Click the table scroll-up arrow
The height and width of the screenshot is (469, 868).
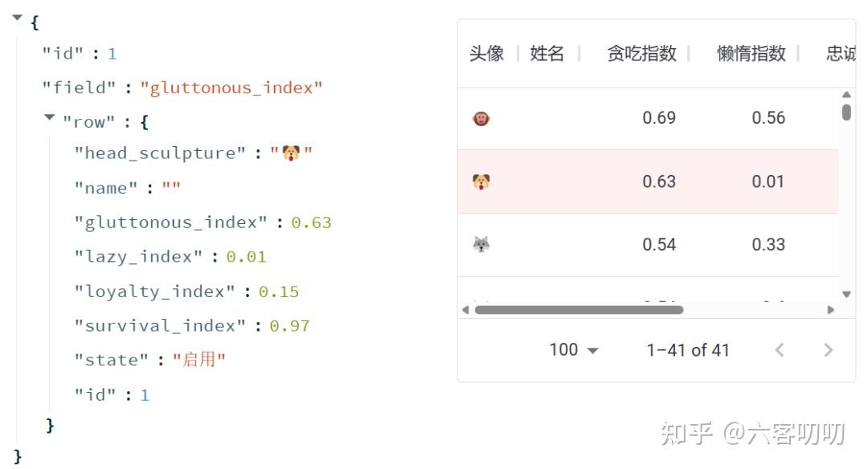pyautogui.click(x=846, y=95)
